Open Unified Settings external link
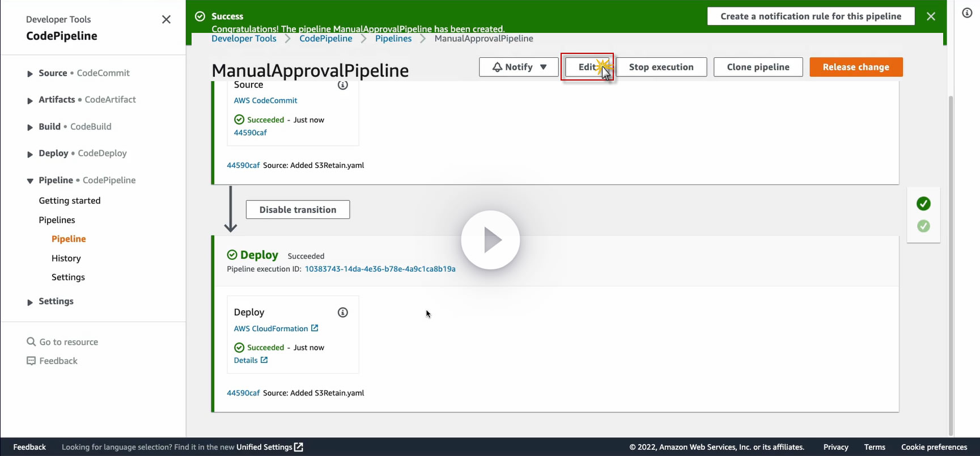The width and height of the screenshot is (980, 456). pyautogui.click(x=270, y=447)
